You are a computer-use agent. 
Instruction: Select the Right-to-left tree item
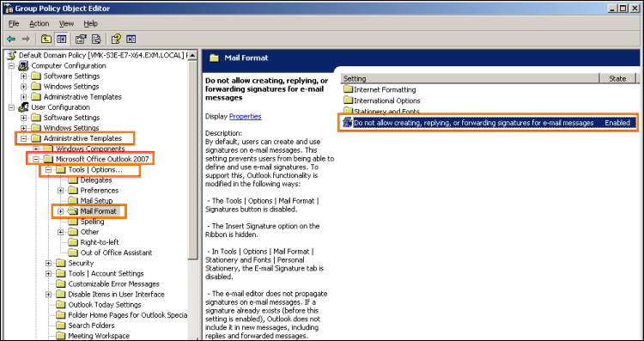100,242
